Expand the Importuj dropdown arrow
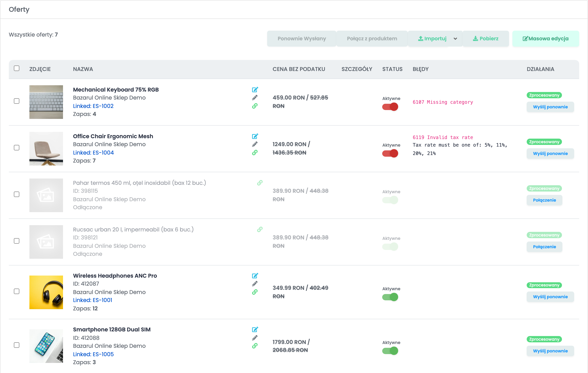This screenshot has width=588, height=373. pyautogui.click(x=455, y=39)
